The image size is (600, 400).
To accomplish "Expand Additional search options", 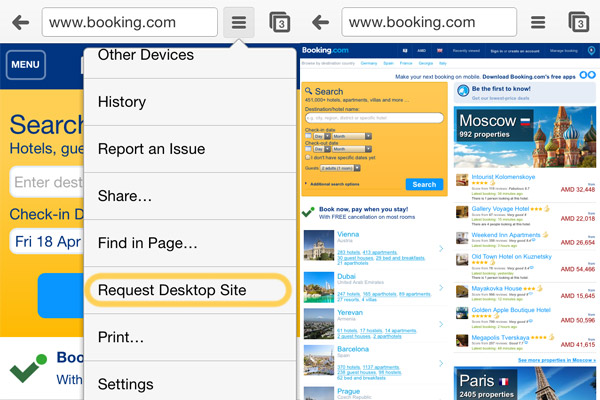I will click(332, 184).
